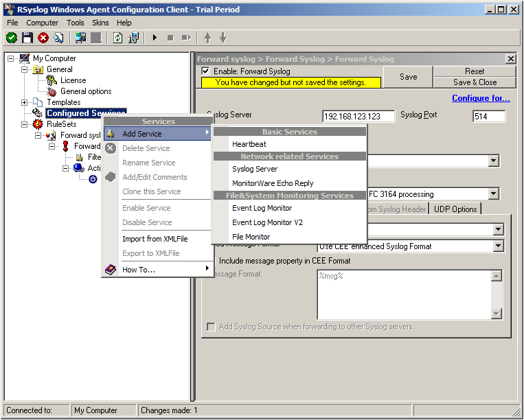Collapse the Forward syslog ruleset node
Viewport: 524px width, 420px height.
tap(38, 135)
